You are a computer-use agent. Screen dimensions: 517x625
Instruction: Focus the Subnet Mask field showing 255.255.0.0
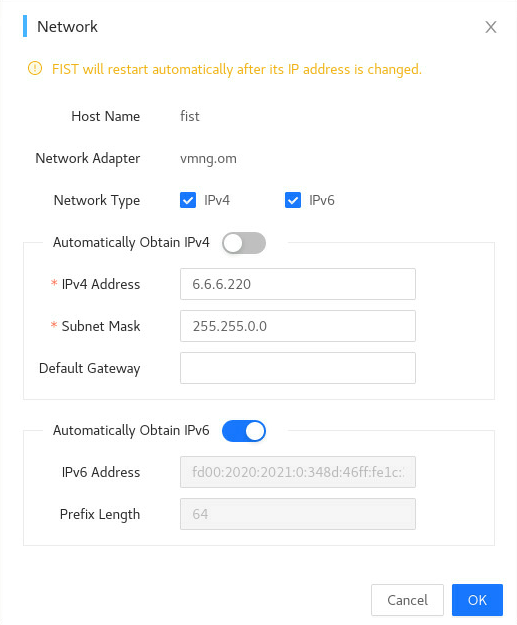point(298,326)
